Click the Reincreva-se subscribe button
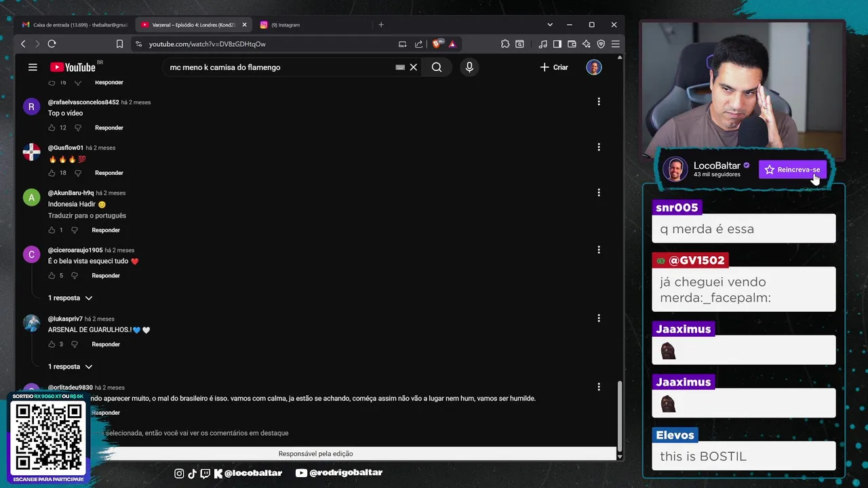 point(793,169)
